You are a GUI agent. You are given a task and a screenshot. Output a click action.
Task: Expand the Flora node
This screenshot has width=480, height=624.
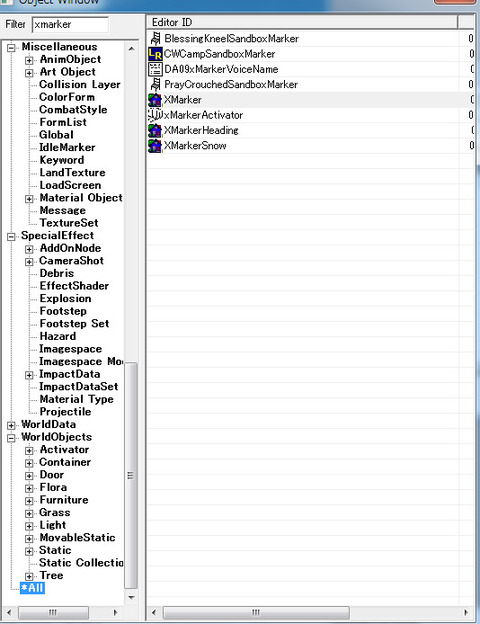pos(29,488)
